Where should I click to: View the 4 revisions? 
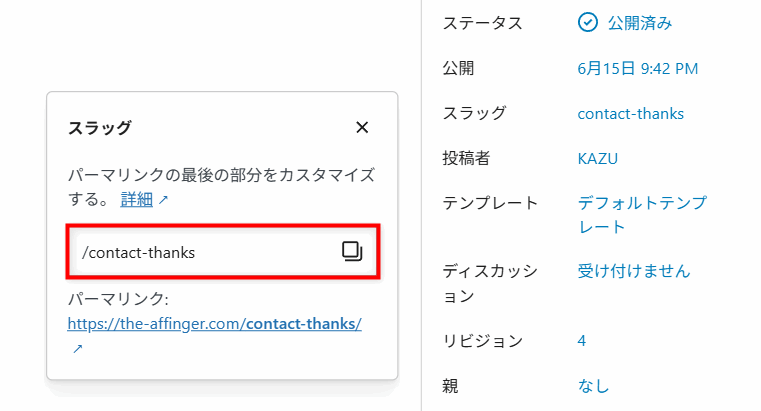(581, 341)
